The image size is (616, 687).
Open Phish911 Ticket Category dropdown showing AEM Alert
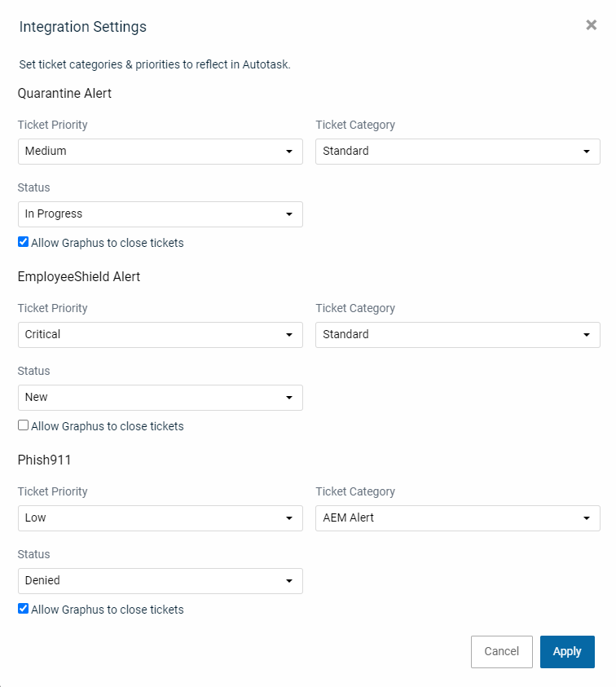tap(458, 518)
